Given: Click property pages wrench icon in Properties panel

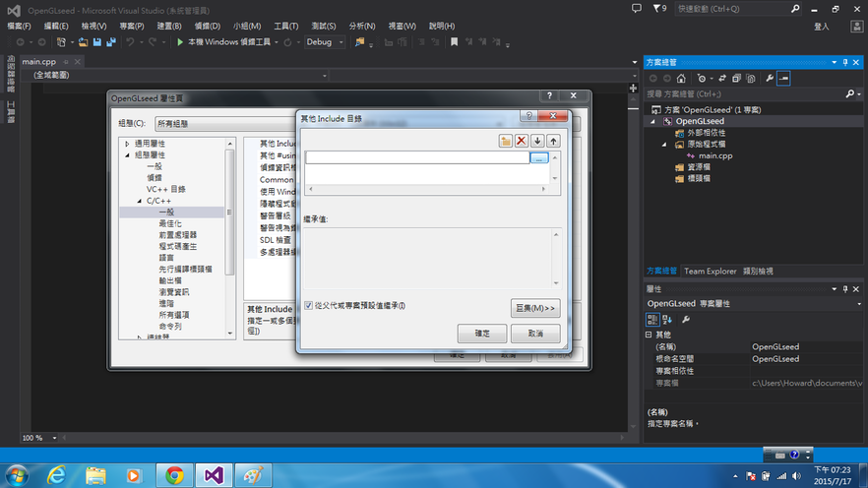Looking at the screenshot, I should click(x=686, y=319).
